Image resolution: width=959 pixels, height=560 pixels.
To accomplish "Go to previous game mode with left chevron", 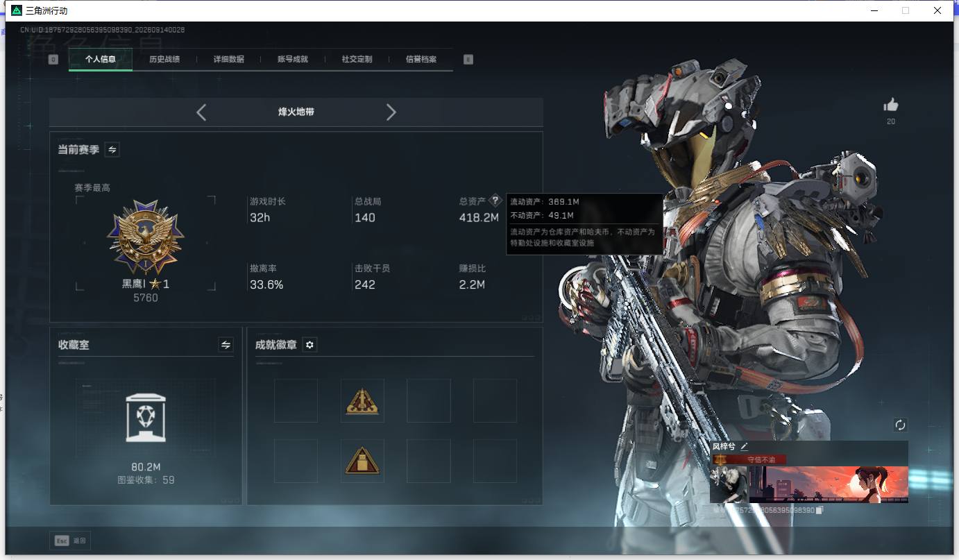I will pos(201,112).
